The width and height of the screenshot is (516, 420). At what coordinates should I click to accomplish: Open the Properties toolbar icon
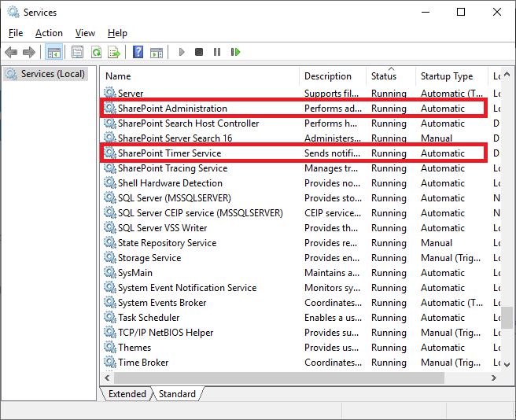[x=77, y=52]
